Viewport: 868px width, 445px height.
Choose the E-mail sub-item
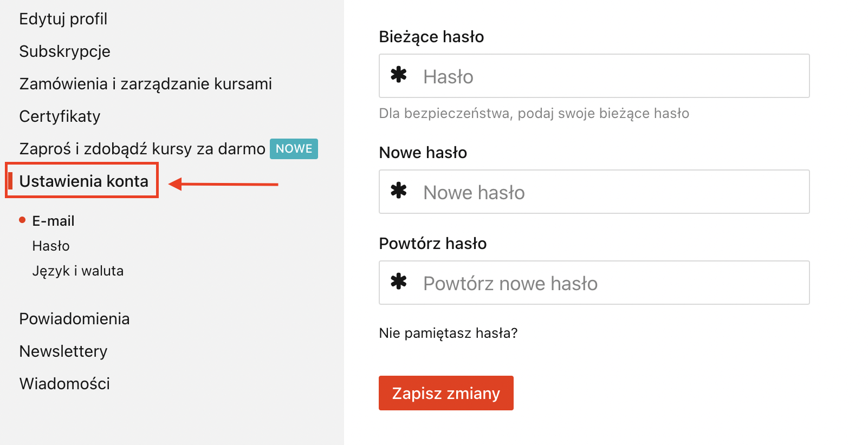53,221
